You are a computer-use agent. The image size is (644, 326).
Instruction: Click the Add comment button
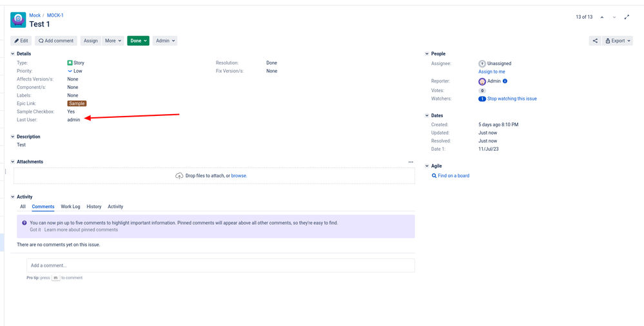point(56,41)
